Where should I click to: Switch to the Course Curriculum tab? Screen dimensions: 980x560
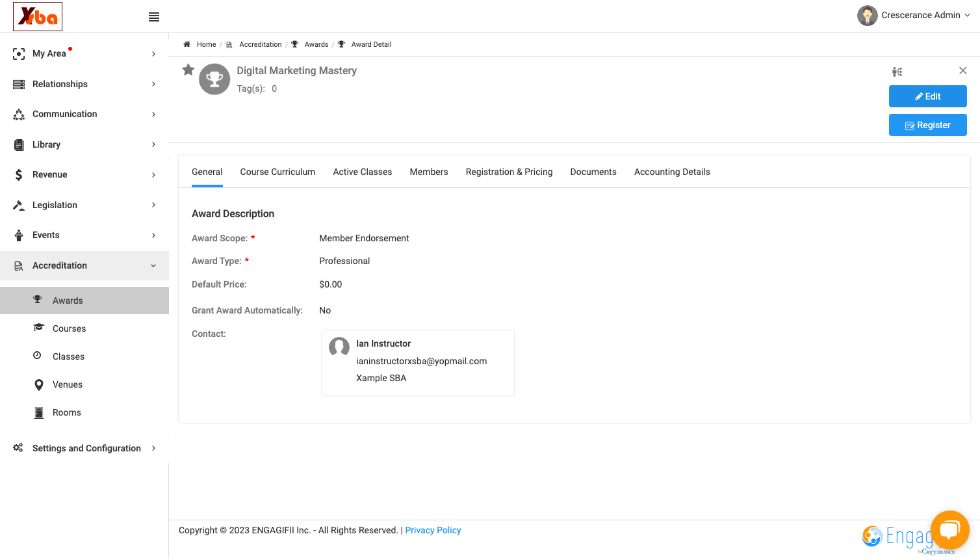[277, 172]
